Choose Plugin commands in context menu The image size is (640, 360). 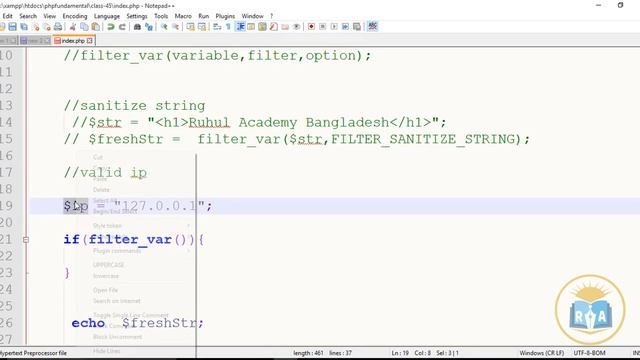(117, 251)
